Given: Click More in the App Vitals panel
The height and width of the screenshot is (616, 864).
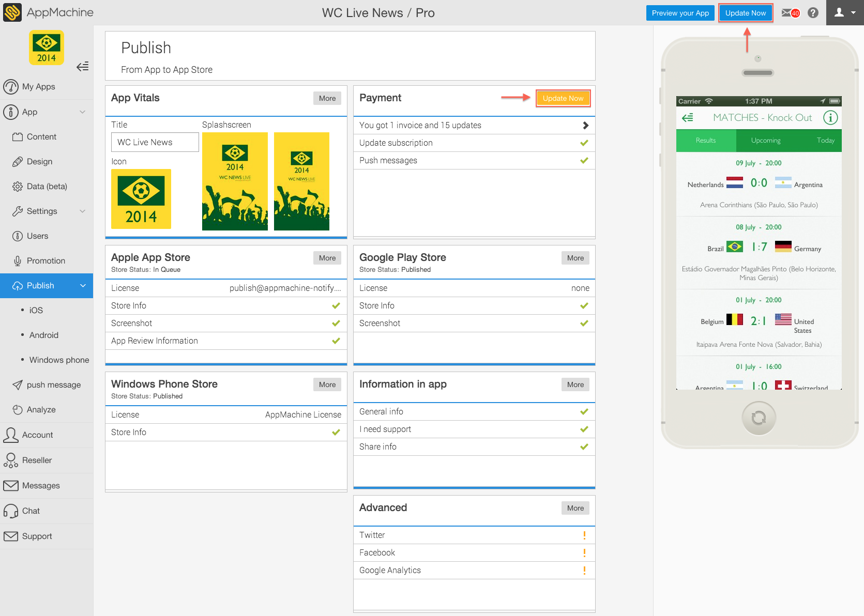Looking at the screenshot, I should 327,98.
